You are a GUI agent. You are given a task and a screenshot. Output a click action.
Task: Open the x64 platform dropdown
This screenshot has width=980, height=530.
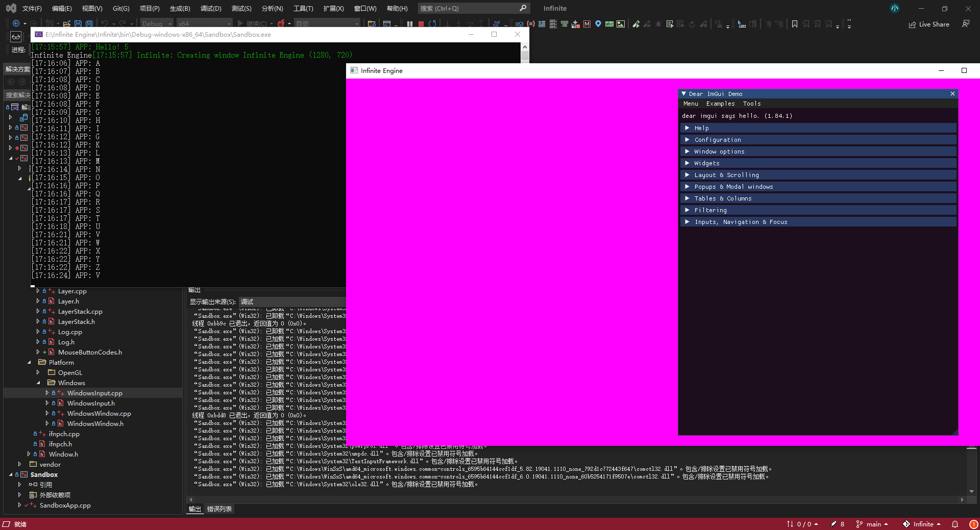click(204, 23)
